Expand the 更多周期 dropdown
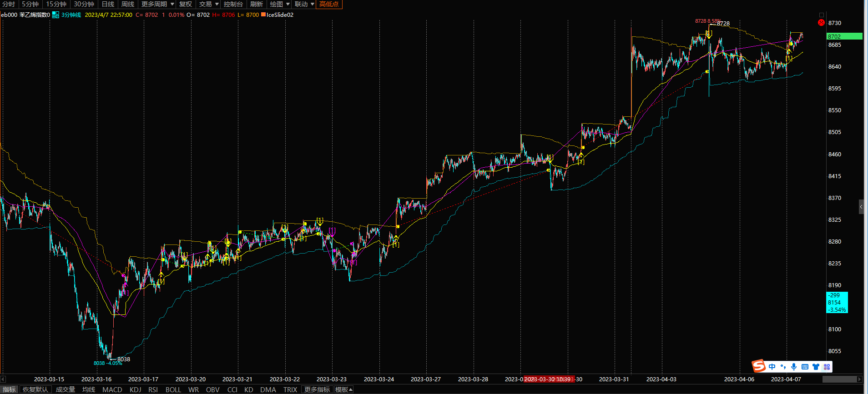Screen dimensions: 868x394 pos(157,4)
